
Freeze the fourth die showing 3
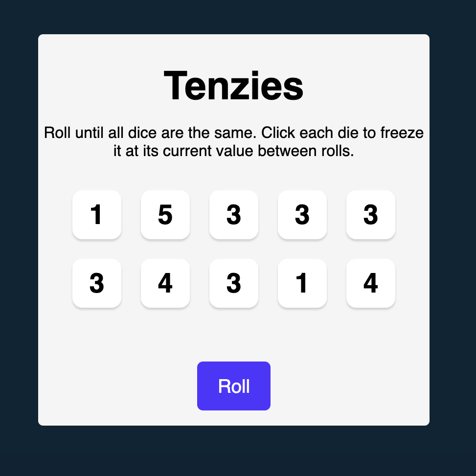coord(302,215)
